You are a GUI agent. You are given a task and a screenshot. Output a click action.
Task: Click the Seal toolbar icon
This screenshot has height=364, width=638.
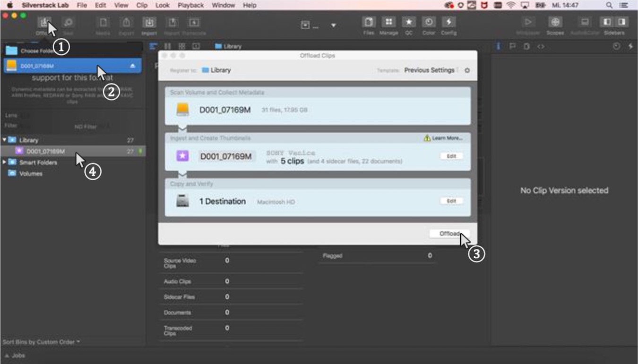coord(69,22)
